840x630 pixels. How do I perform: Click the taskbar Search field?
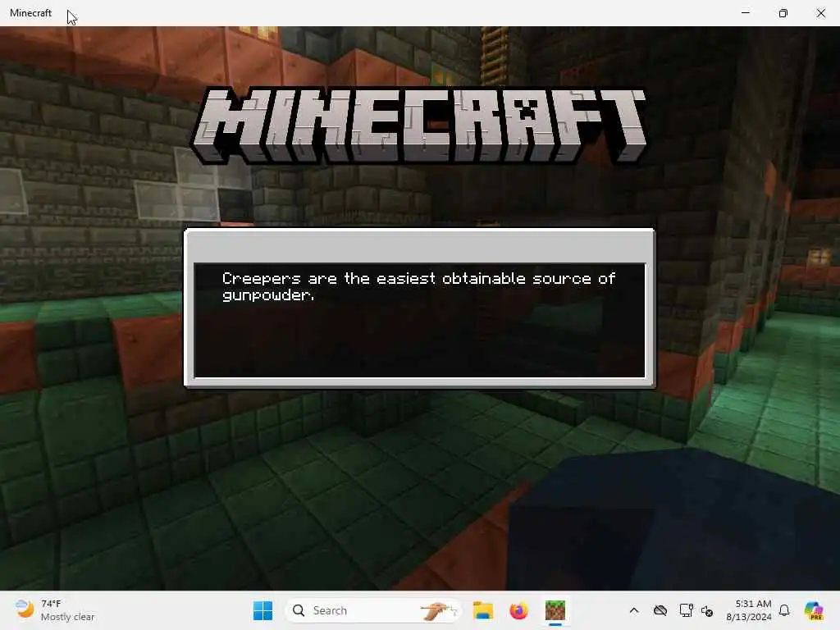(373, 610)
